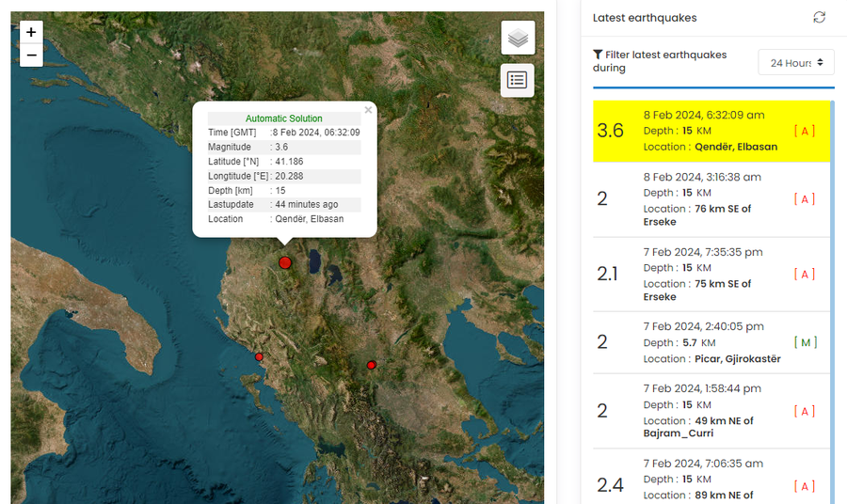Open the map layers switcher
847x504 pixels.
click(x=518, y=39)
